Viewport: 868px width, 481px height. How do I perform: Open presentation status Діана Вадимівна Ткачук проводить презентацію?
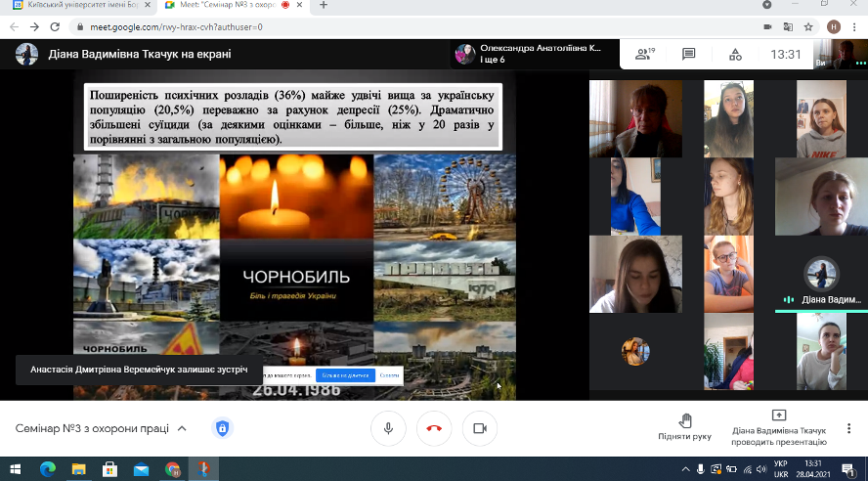[778, 428]
